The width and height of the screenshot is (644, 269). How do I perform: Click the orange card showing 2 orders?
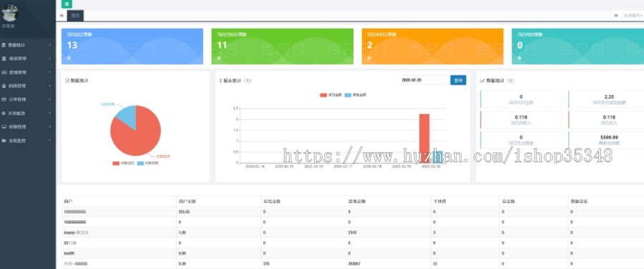432,47
